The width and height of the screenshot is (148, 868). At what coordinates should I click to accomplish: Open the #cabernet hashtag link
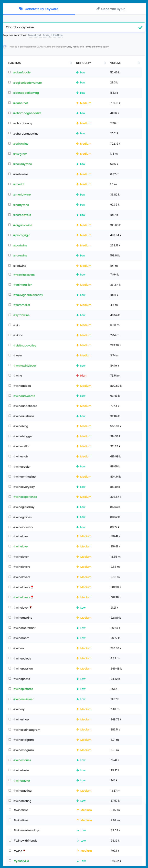click(x=21, y=103)
